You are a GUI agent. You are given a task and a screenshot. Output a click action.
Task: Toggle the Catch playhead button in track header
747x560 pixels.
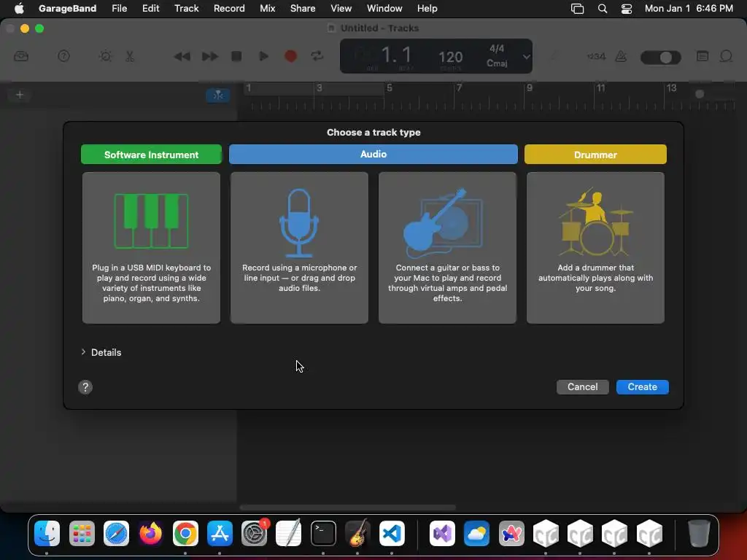218,96
